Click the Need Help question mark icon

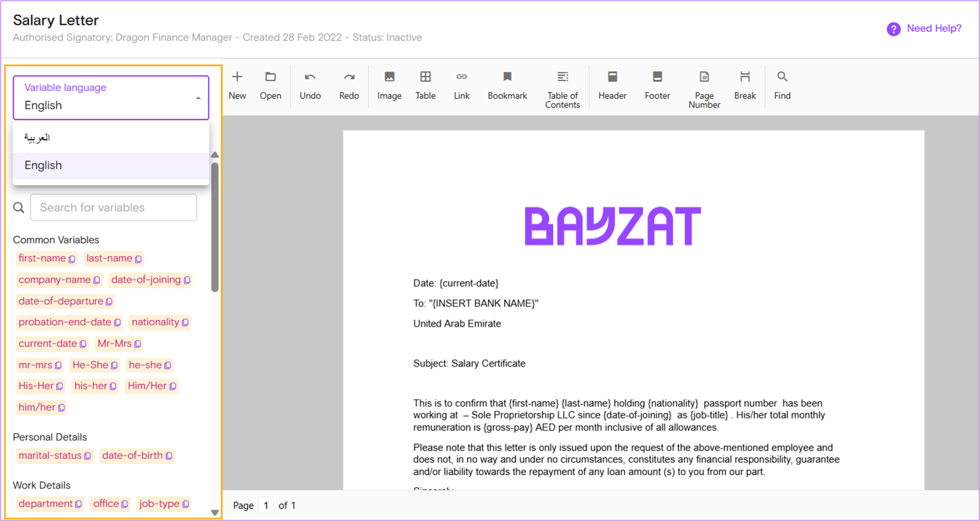[x=894, y=29]
